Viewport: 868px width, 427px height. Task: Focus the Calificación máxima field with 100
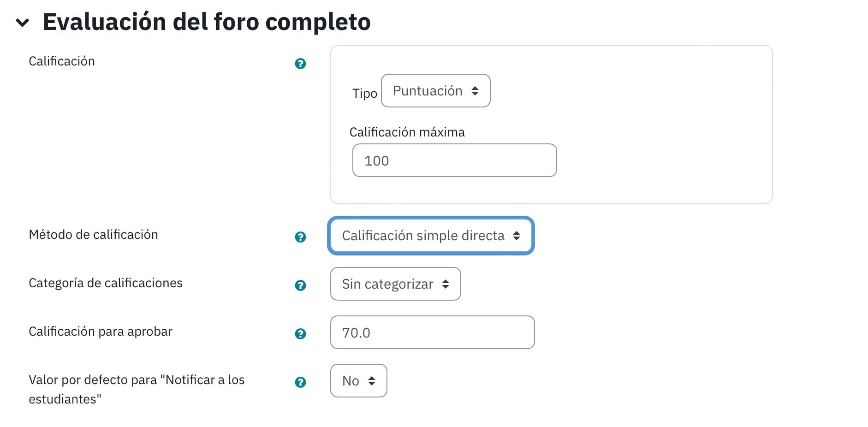[454, 160]
